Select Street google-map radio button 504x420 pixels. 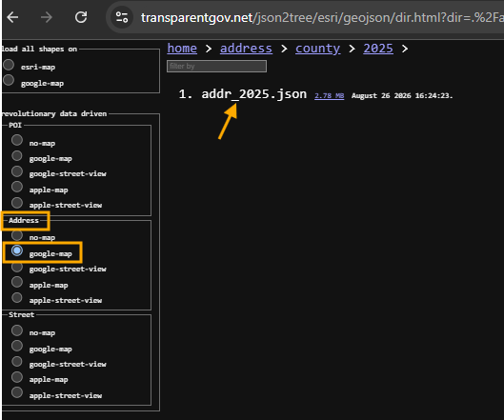(x=17, y=346)
